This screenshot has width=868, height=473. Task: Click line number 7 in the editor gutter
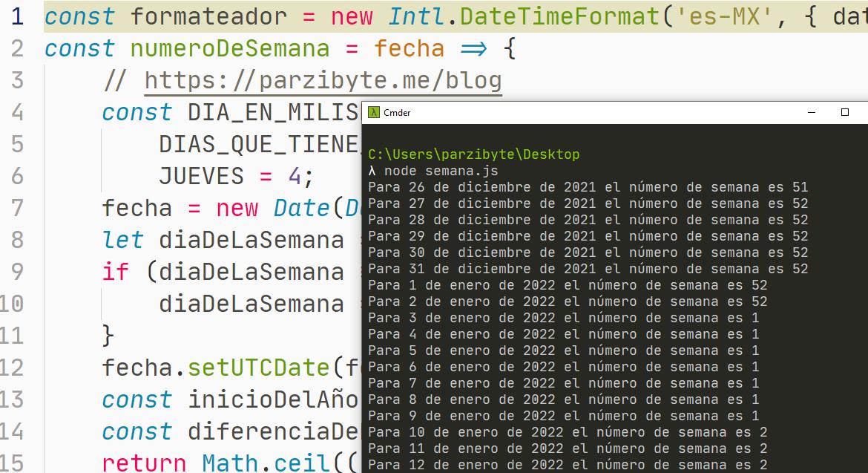click(17, 208)
